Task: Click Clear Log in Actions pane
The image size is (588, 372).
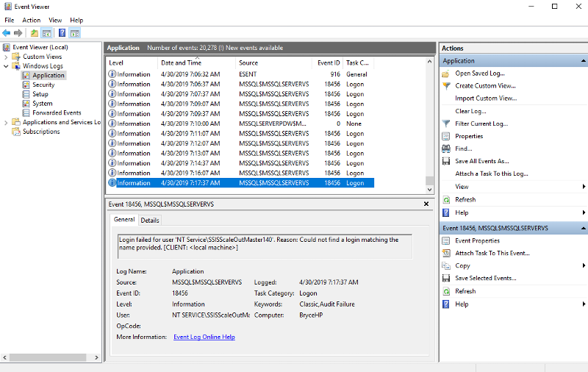Action: click(x=470, y=111)
